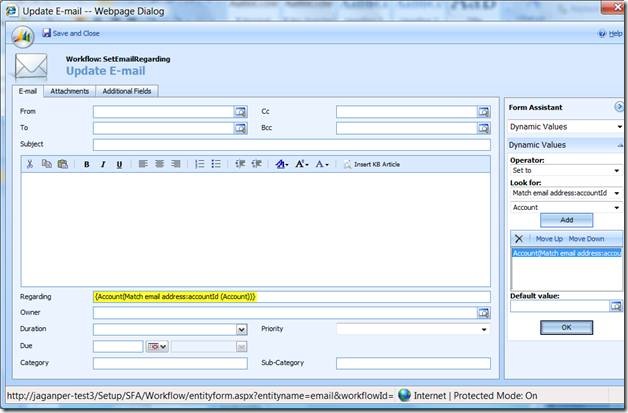Viewport: 628px width, 413px height.
Task: Expand the 'Match email address:accountId' dropdown
Action: [x=616, y=192]
